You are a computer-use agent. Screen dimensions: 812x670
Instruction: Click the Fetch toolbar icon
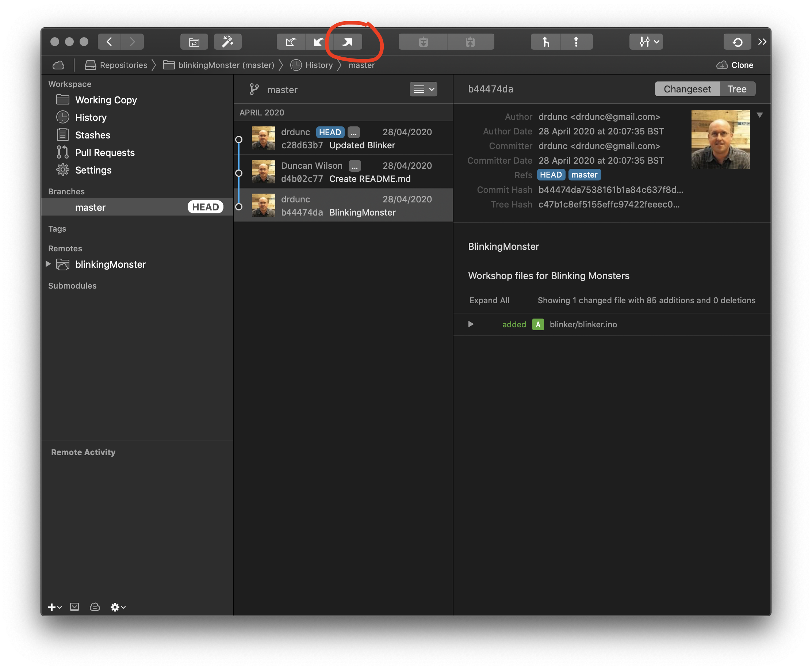coord(291,42)
